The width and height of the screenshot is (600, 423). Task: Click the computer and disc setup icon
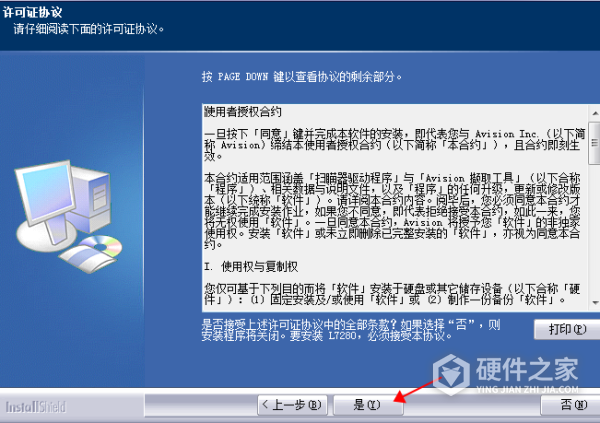[68, 216]
